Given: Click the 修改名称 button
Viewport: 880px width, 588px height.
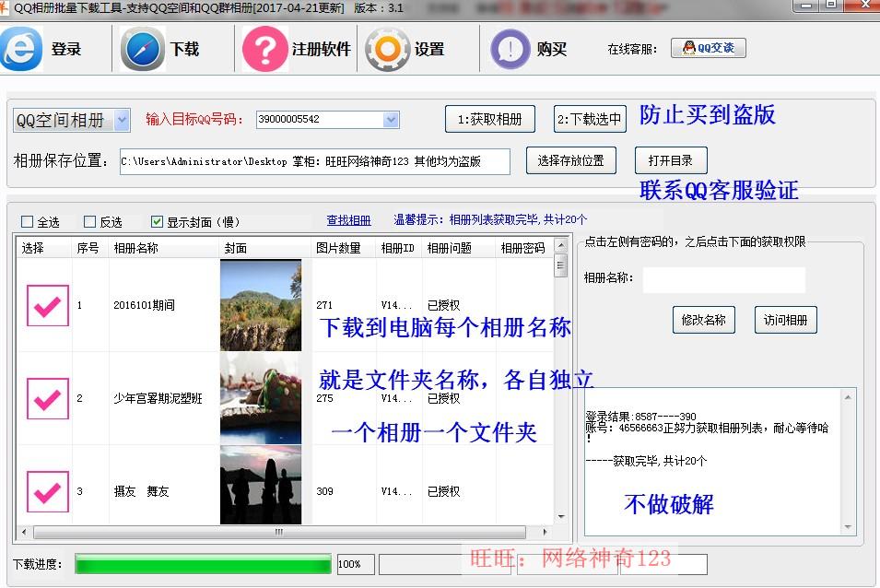Looking at the screenshot, I should pyautogui.click(x=704, y=320).
